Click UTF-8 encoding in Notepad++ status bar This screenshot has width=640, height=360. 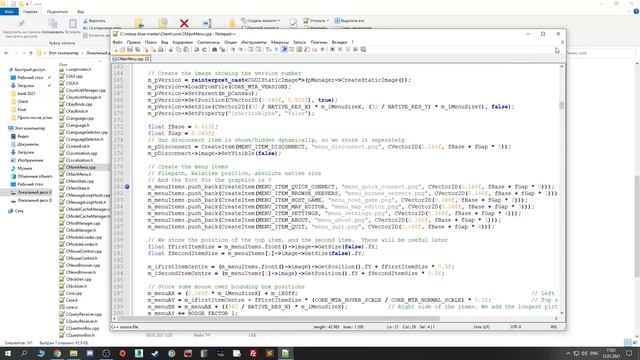coord(516,327)
